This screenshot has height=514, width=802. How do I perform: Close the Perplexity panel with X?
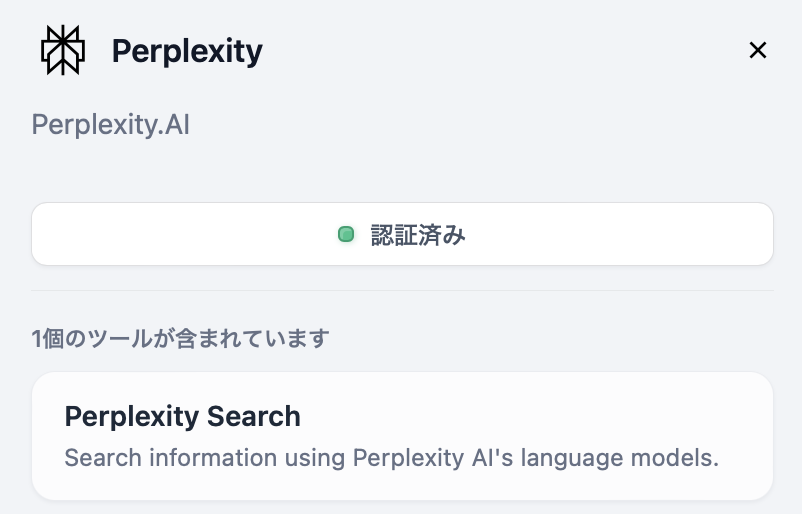(758, 50)
